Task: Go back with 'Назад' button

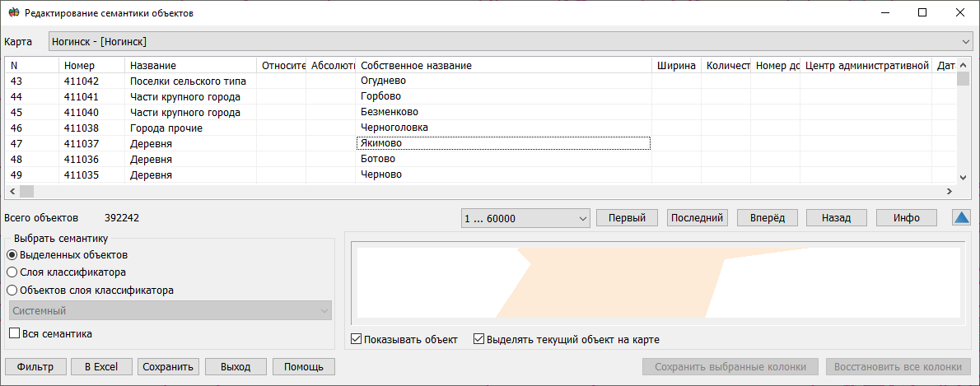Action: click(836, 218)
